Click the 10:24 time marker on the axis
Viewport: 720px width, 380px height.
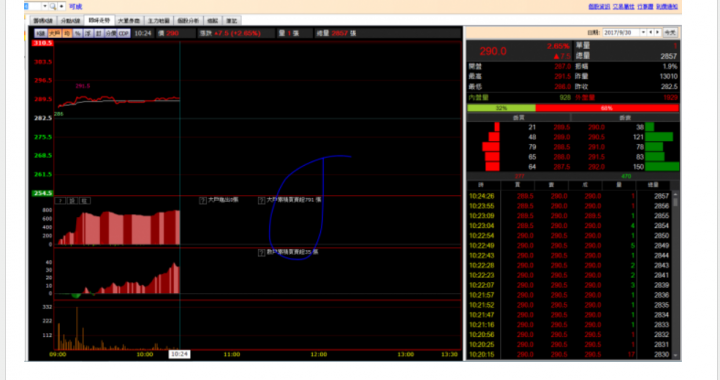click(179, 354)
